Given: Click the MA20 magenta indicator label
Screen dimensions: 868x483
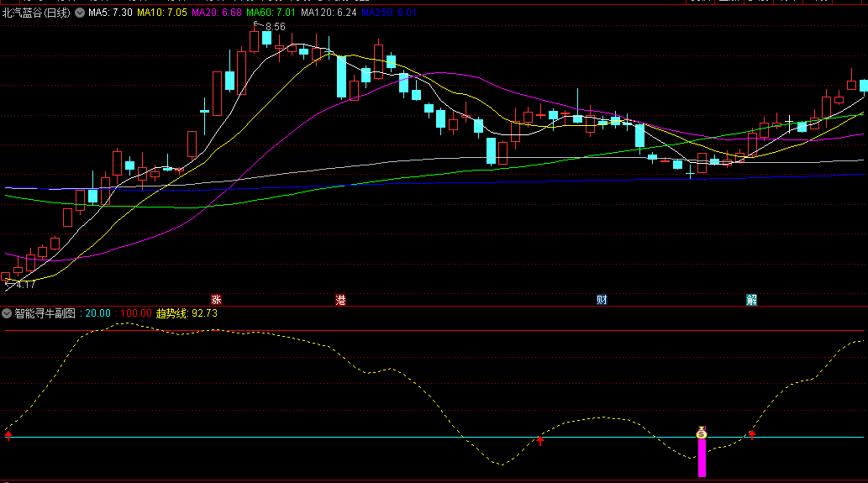Looking at the screenshot, I should (217, 13).
